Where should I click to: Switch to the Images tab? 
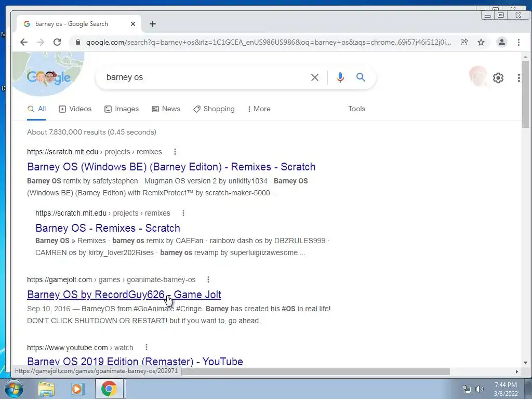(122, 109)
